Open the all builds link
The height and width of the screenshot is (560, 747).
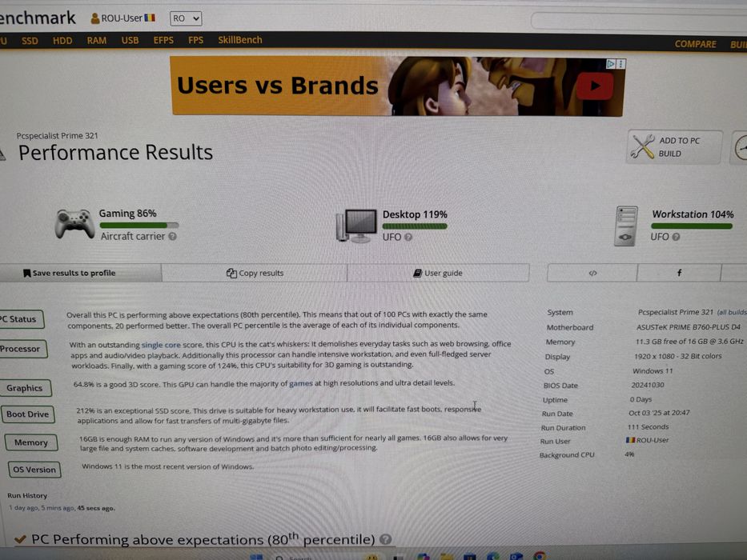click(x=732, y=312)
